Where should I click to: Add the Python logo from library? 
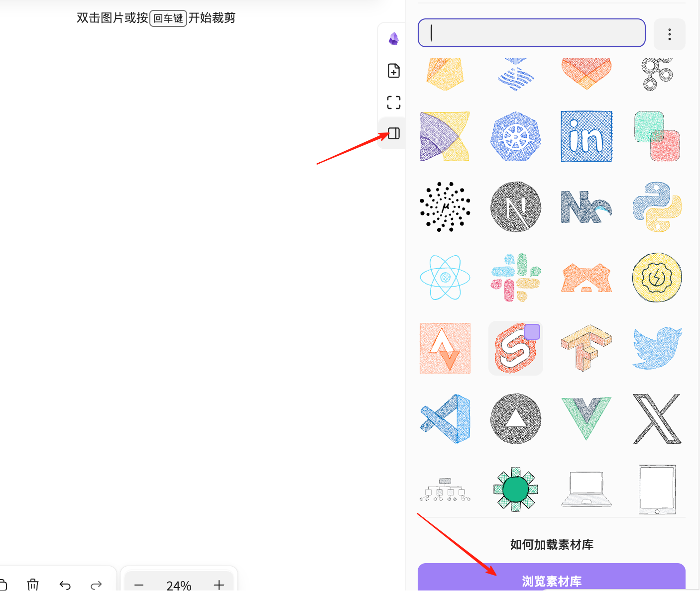(x=657, y=207)
